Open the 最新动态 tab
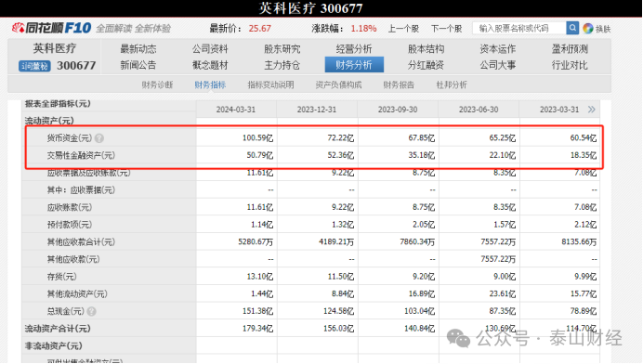 [x=138, y=49]
